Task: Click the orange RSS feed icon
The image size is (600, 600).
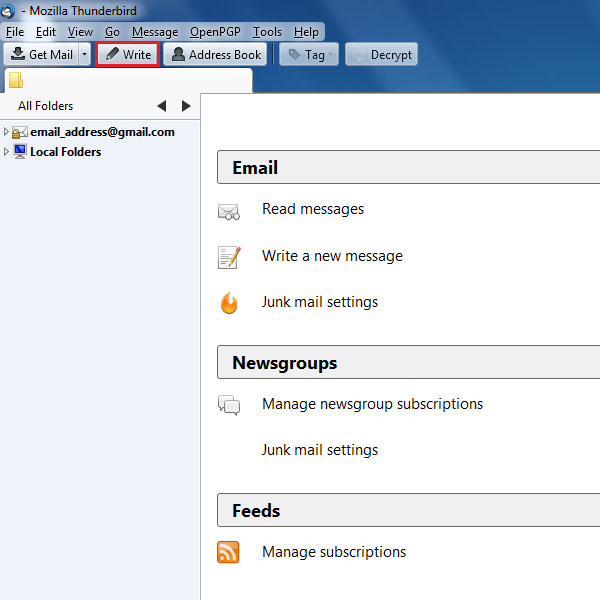Action: pyautogui.click(x=228, y=552)
